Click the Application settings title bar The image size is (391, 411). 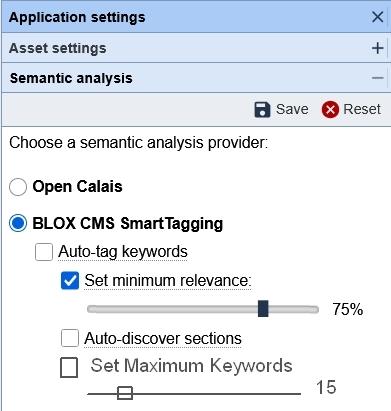point(195,17)
